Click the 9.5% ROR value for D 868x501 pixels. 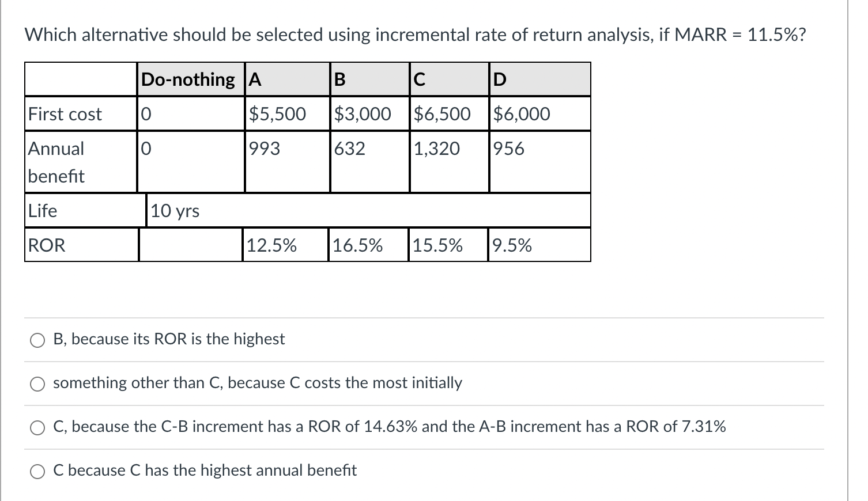(511, 245)
